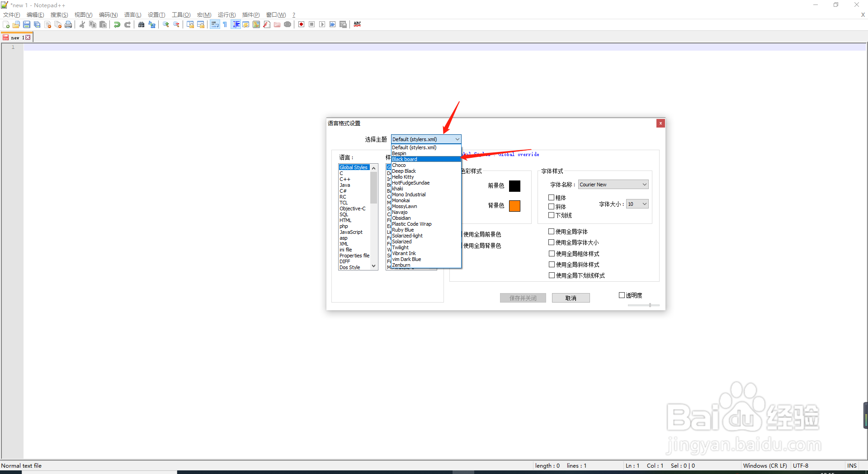Select Black board theme from list
The image size is (868, 474).
426,159
